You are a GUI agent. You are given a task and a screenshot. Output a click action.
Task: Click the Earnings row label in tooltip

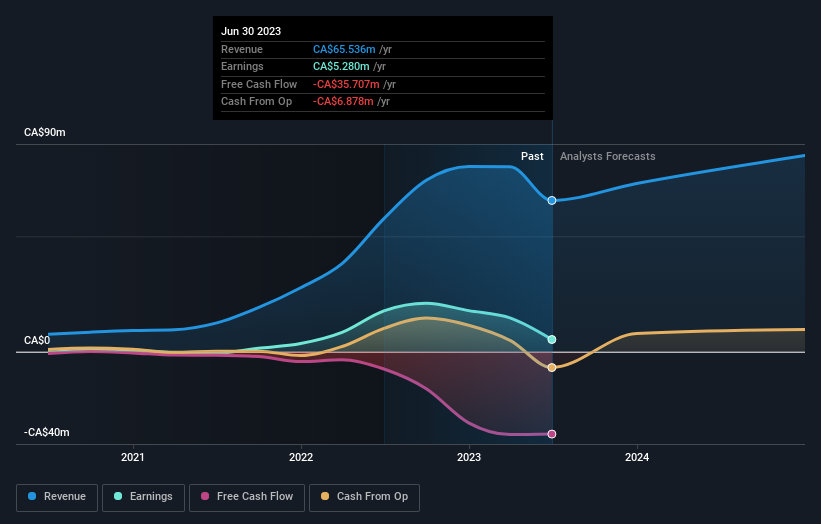[242, 66]
